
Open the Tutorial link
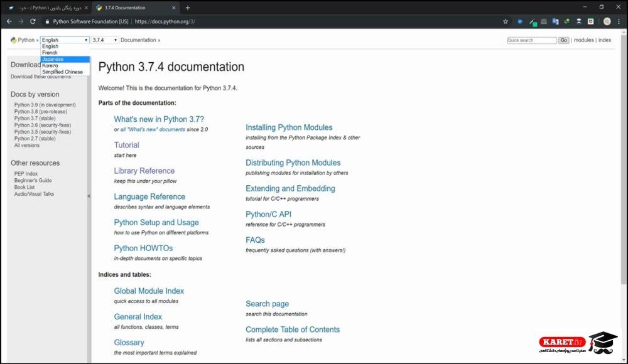[x=127, y=145]
